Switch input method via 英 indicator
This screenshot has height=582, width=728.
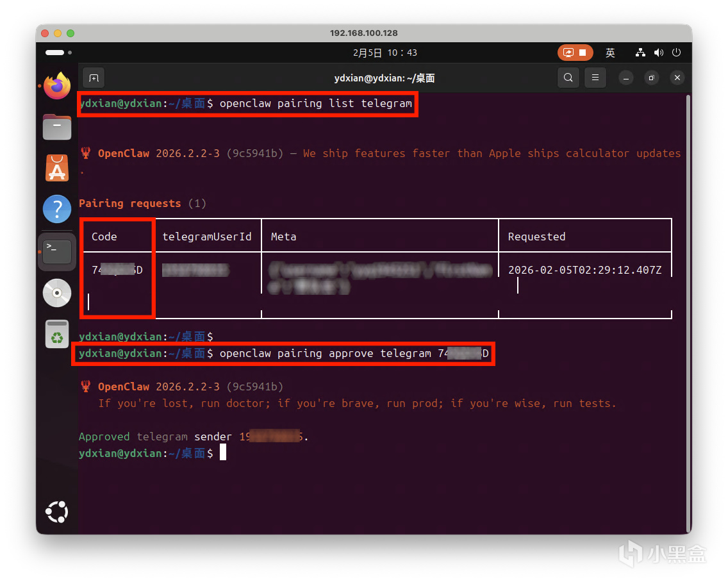tap(610, 53)
